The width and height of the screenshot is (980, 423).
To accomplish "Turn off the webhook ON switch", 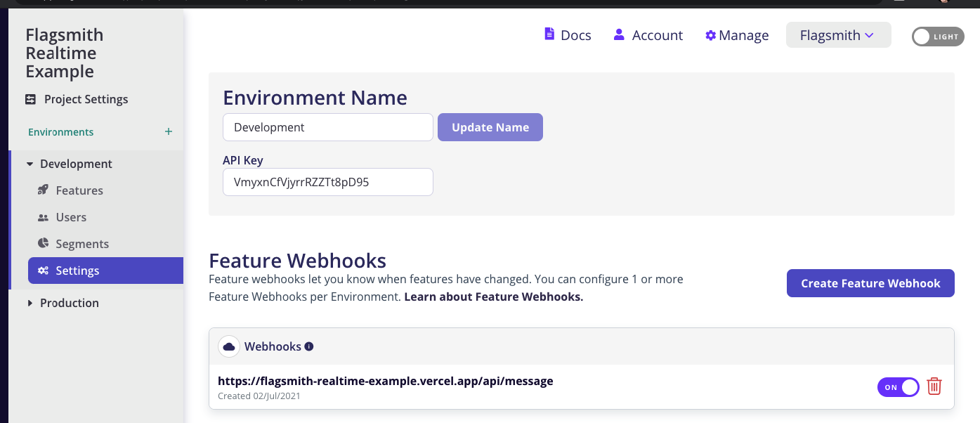I will pyautogui.click(x=899, y=387).
